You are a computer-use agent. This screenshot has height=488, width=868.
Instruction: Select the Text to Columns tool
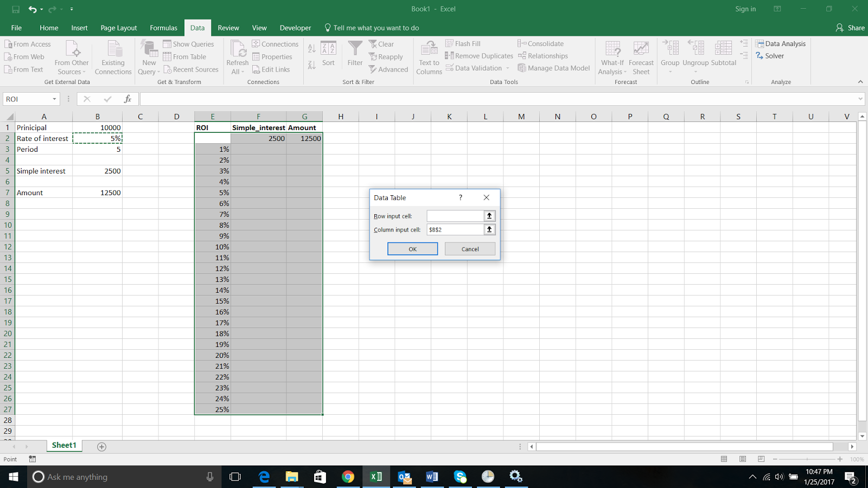(x=428, y=56)
